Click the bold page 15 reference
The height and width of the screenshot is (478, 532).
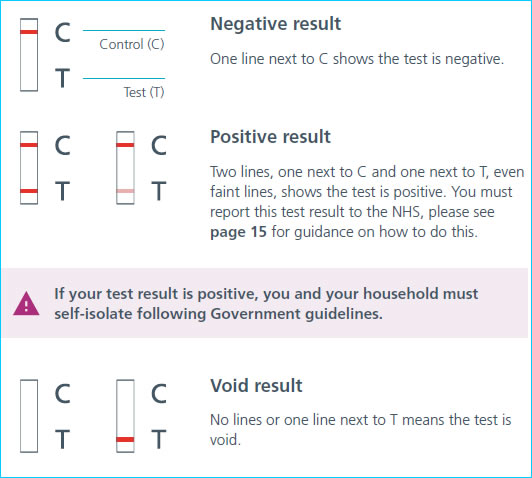pyautogui.click(x=238, y=232)
